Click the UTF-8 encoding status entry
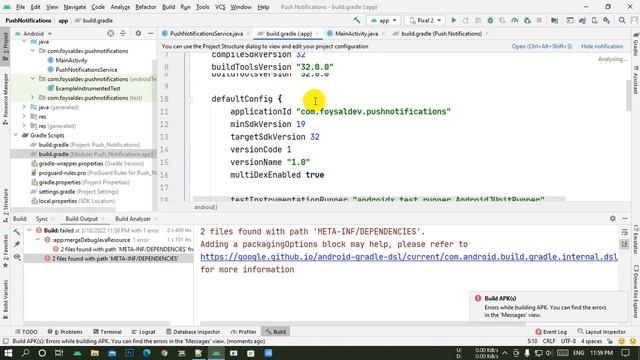Image resolution: width=640 pixels, height=360 pixels. 568,341
